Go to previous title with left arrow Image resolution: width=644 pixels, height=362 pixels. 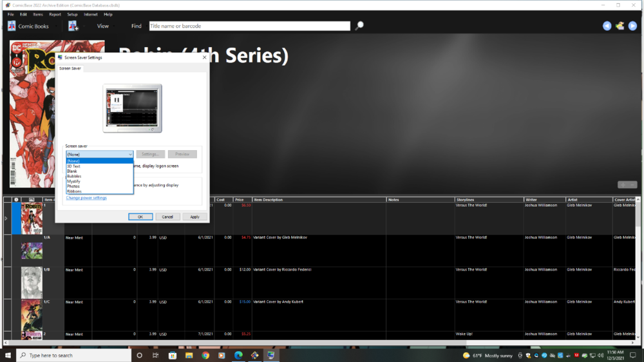(x=607, y=26)
